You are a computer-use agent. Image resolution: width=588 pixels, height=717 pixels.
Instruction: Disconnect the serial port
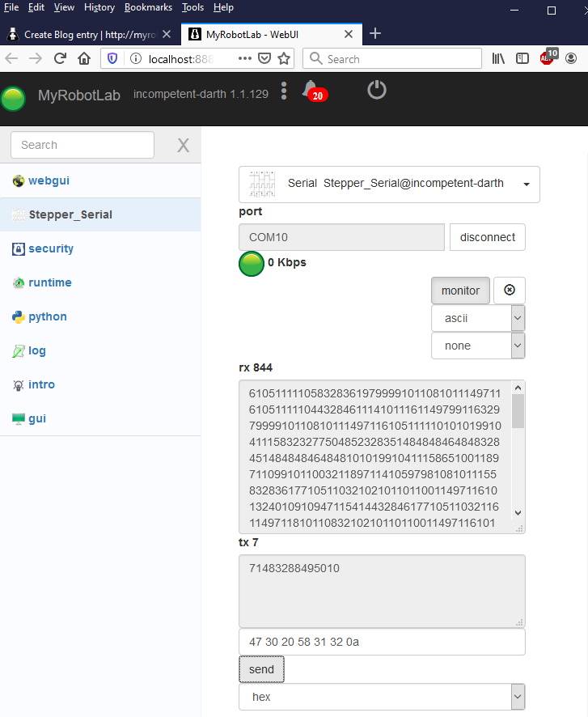coord(488,237)
